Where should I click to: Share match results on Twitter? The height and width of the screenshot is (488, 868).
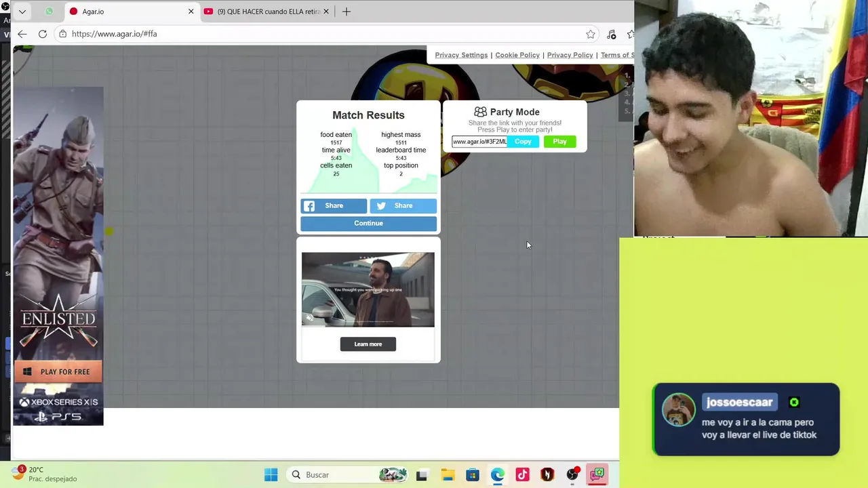[403, 205]
